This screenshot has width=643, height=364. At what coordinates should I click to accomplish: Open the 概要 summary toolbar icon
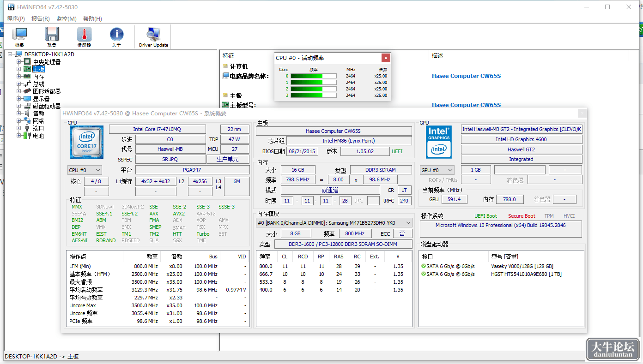tap(19, 37)
